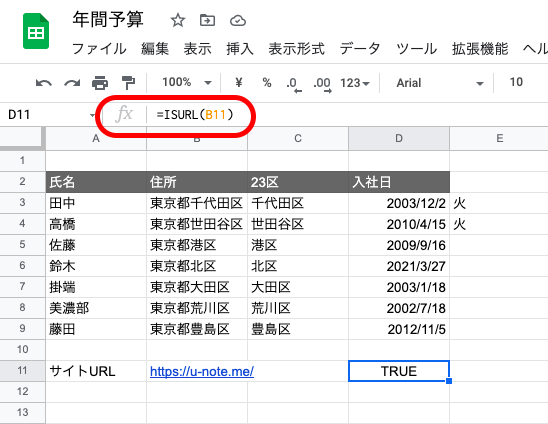Select column C header
548x424 pixels.
pyautogui.click(x=298, y=138)
